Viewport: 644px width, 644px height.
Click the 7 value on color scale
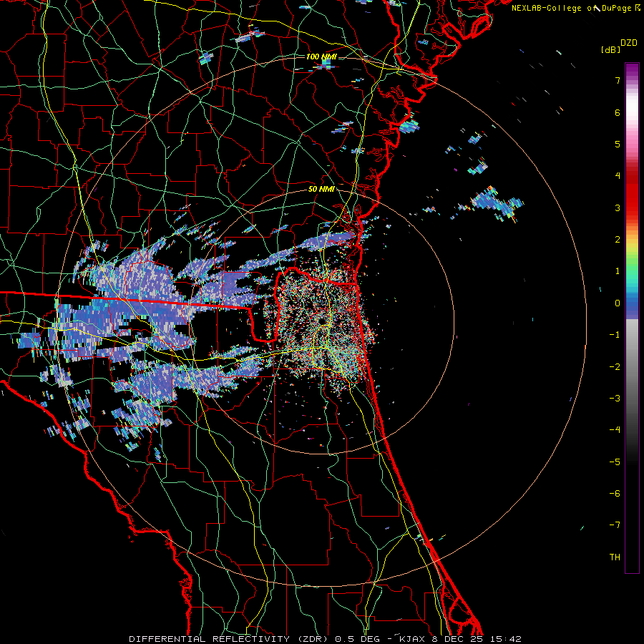coord(618,80)
